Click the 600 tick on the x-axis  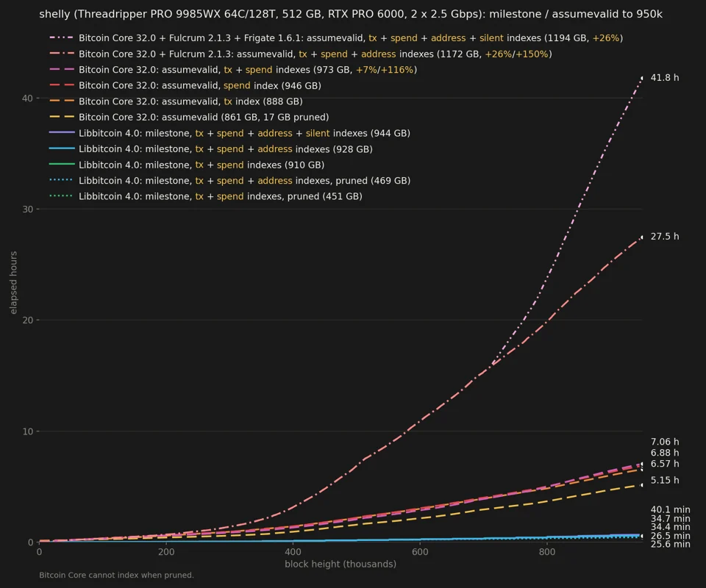click(x=420, y=552)
